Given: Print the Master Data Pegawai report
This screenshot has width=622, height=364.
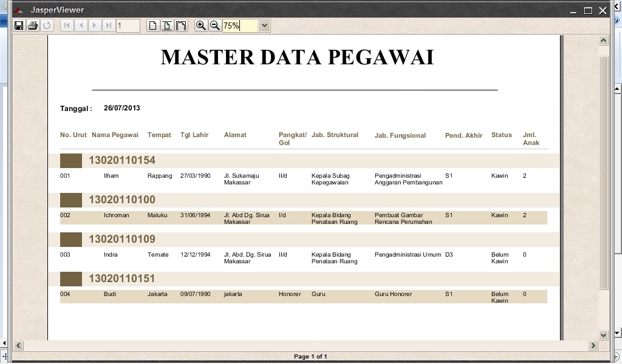Looking at the screenshot, I should (33, 25).
